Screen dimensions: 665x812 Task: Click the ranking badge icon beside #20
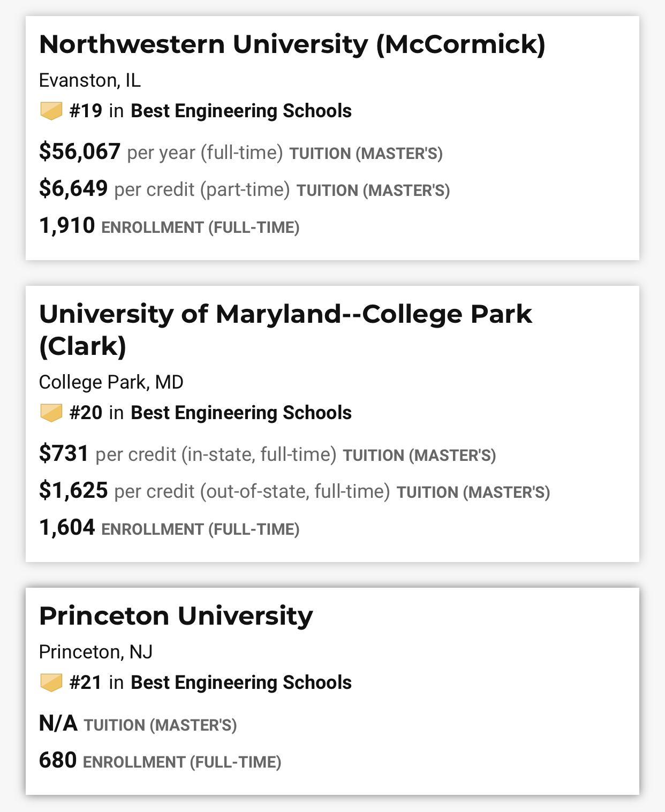pos(51,413)
